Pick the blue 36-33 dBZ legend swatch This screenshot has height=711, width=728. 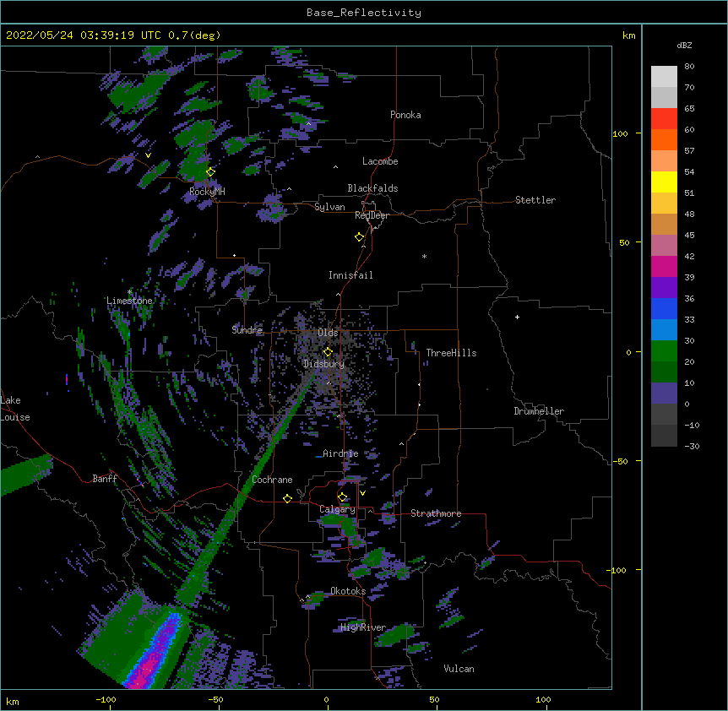(664, 308)
